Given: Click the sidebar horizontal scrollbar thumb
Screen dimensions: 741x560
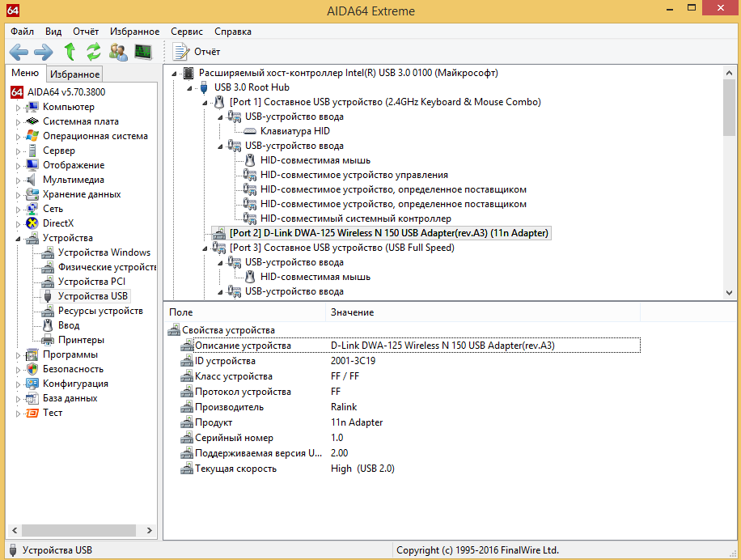Looking at the screenshot, I should point(78,530).
